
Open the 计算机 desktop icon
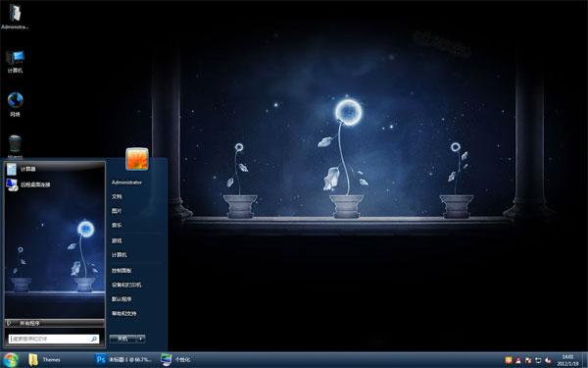[x=15, y=61]
